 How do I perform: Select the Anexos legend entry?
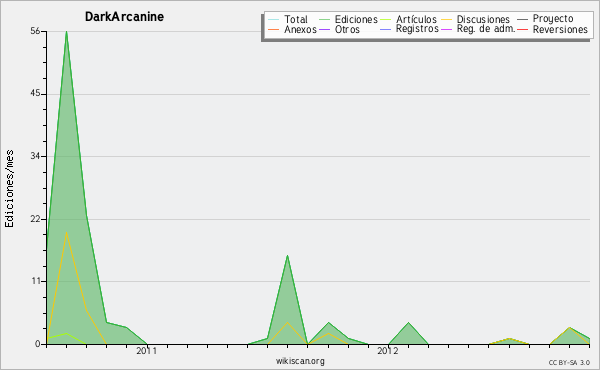click(300, 29)
